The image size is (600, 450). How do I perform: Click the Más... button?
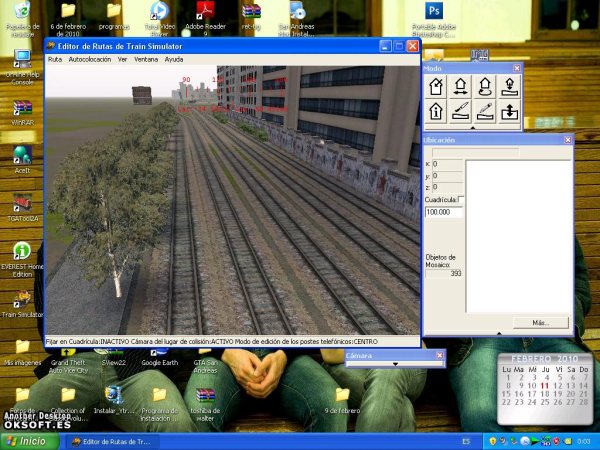[x=541, y=323]
